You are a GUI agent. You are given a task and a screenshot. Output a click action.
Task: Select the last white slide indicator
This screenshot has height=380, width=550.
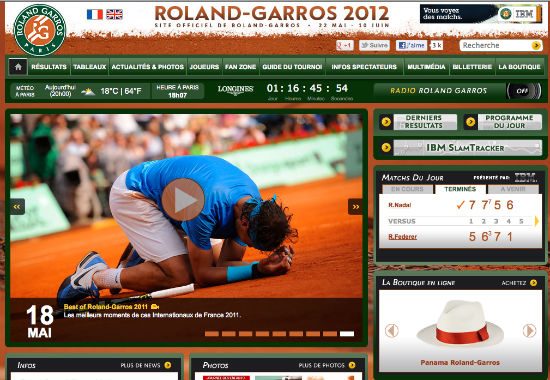347,334
